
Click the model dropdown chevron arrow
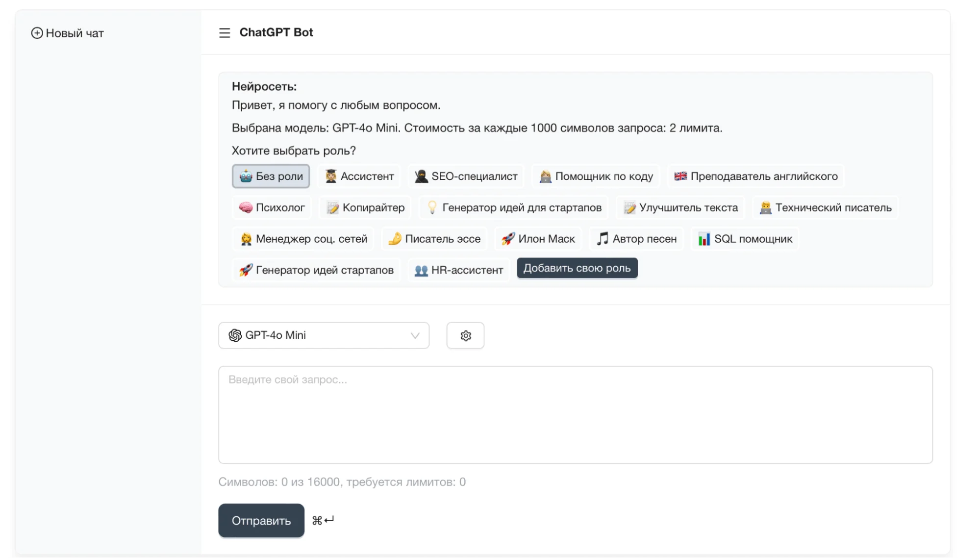[415, 335]
